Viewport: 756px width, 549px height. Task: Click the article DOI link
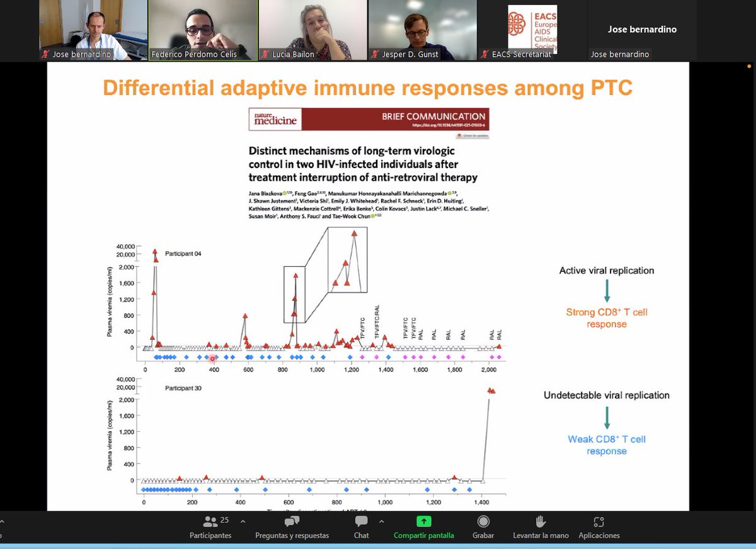pyautogui.click(x=448, y=125)
